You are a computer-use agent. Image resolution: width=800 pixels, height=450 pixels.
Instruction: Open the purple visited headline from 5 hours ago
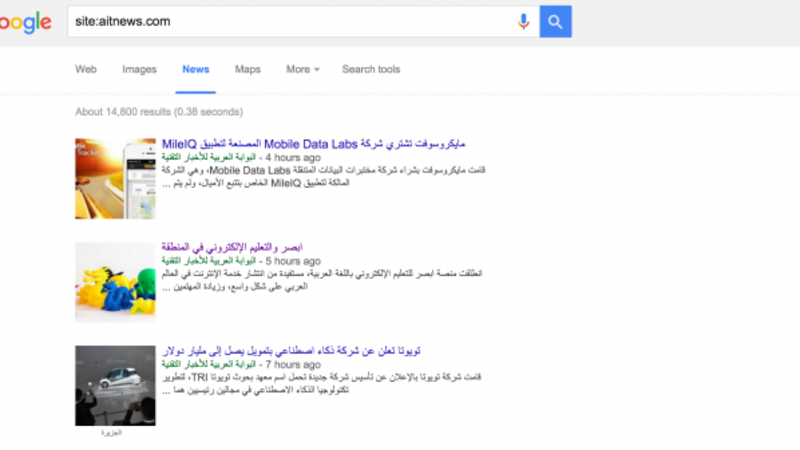pyautogui.click(x=232, y=247)
